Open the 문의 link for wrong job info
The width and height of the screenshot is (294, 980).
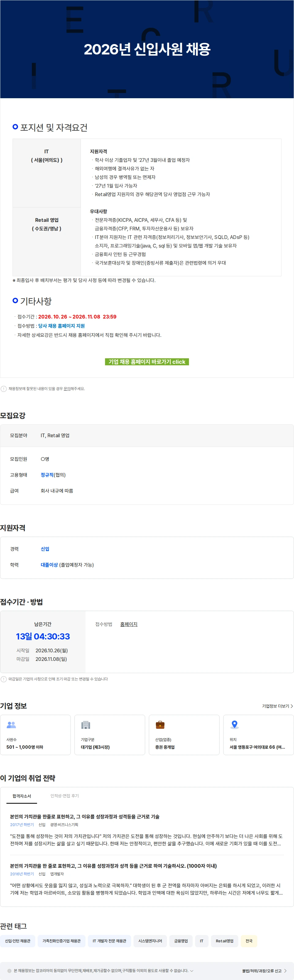67,389
